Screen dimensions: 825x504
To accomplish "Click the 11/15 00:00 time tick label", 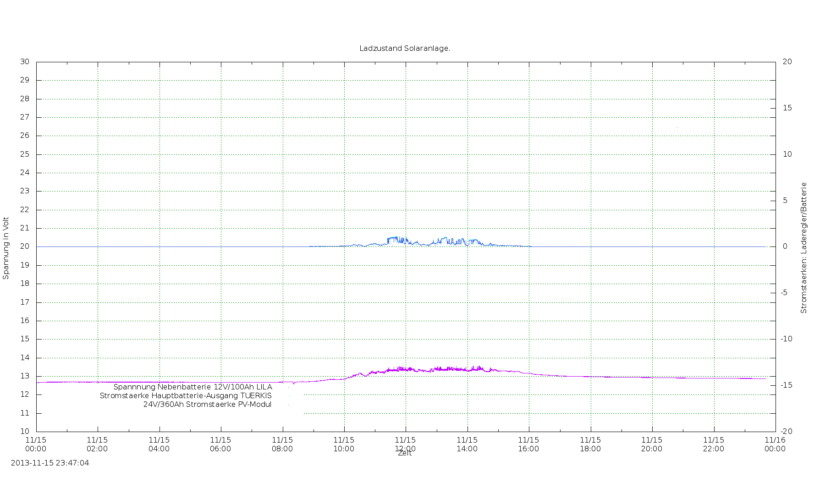I will [x=36, y=444].
